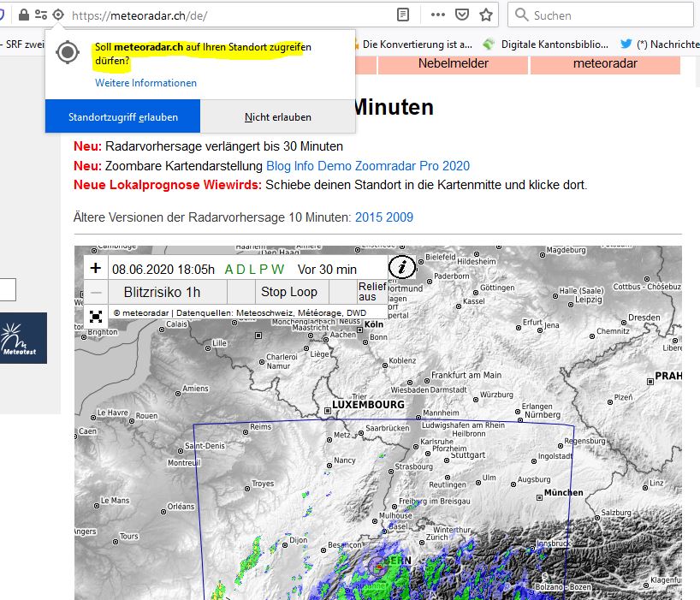Open the Nebelmelder tab

pyautogui.click(x=454, y=64)
